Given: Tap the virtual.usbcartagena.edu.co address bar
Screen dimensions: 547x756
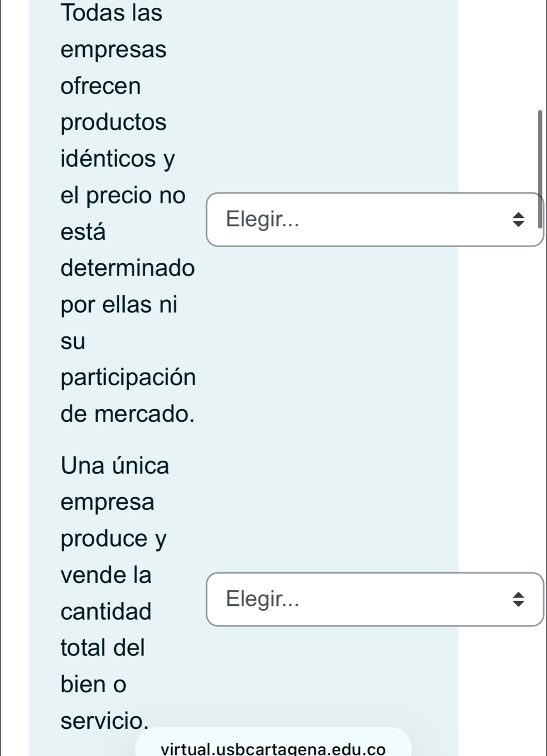Looking at the screenshot, I should pos(273,748).
